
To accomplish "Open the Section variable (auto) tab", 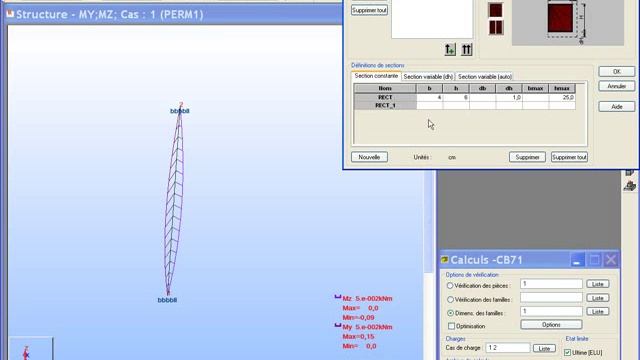I will point(484,77).
